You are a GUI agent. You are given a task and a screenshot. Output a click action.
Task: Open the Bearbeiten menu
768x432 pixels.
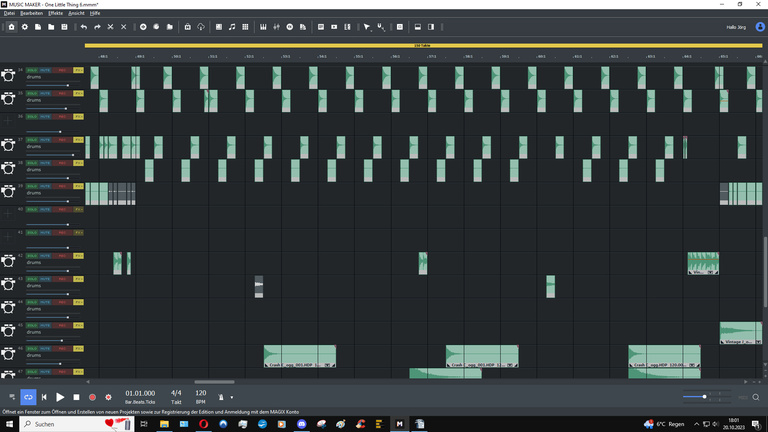coord(32,13)
